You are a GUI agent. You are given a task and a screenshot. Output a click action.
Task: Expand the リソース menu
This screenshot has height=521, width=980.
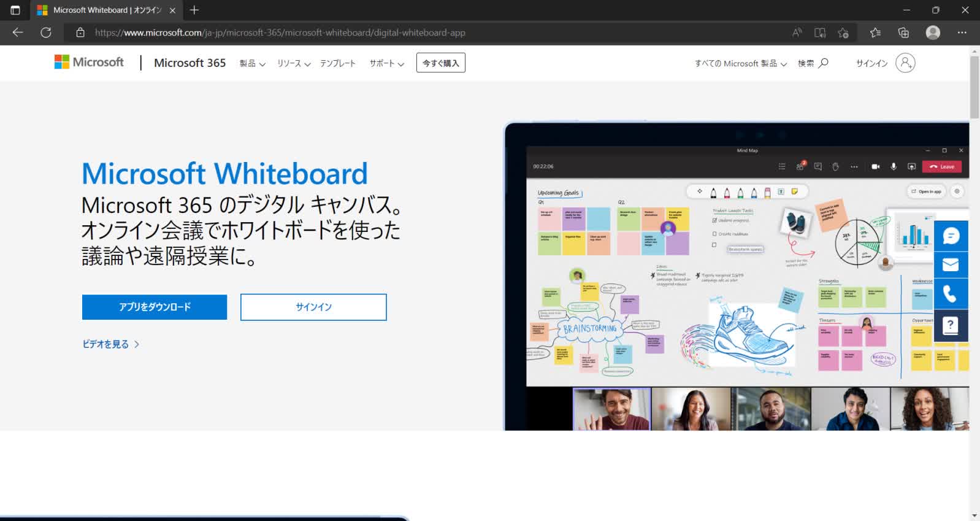coord(294,63)
